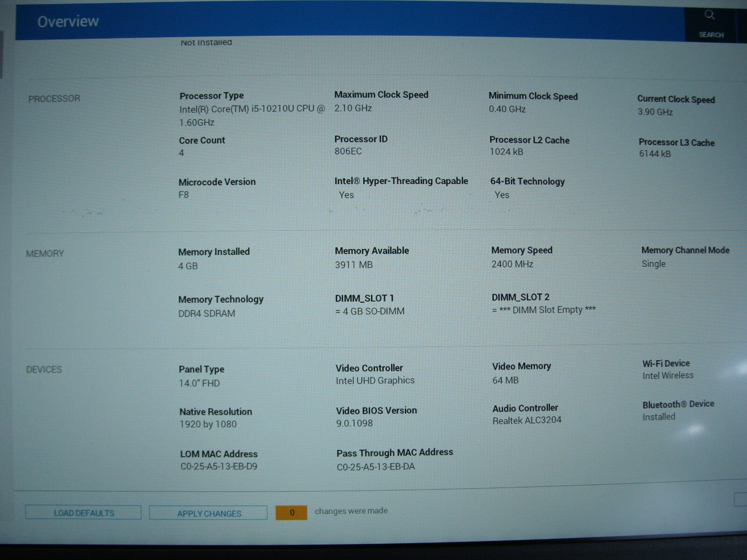
Task: Click the Bluetooth Device Installed status
Action: click(x=658, y=417)
